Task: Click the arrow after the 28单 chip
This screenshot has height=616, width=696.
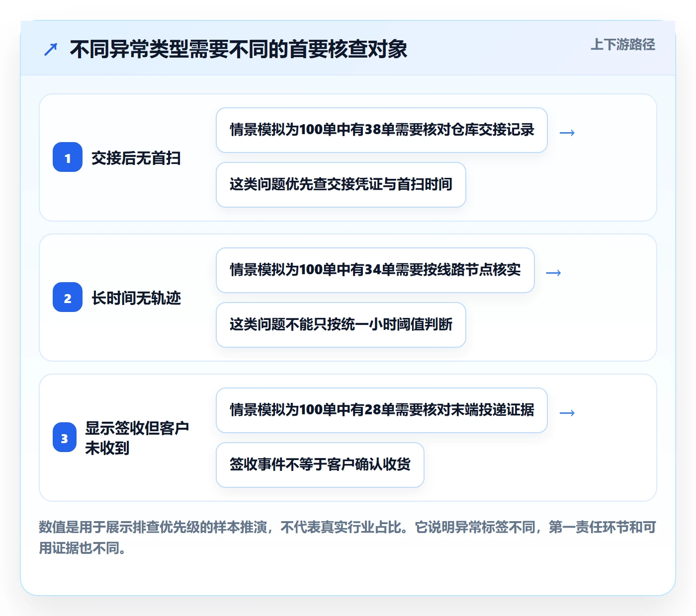Action: (567, 413)
